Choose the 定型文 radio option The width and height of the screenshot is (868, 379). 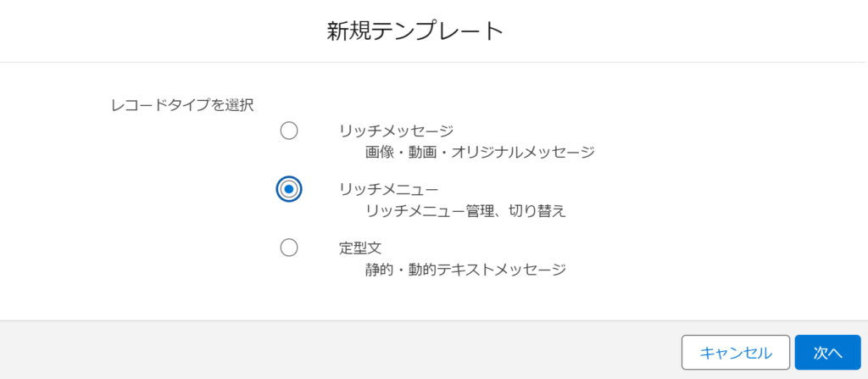289,248
